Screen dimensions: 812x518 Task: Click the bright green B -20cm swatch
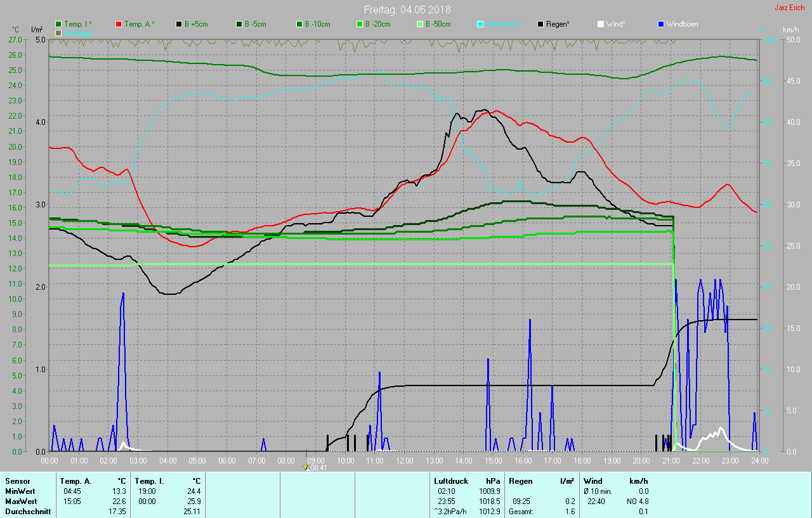click(360, 24)
